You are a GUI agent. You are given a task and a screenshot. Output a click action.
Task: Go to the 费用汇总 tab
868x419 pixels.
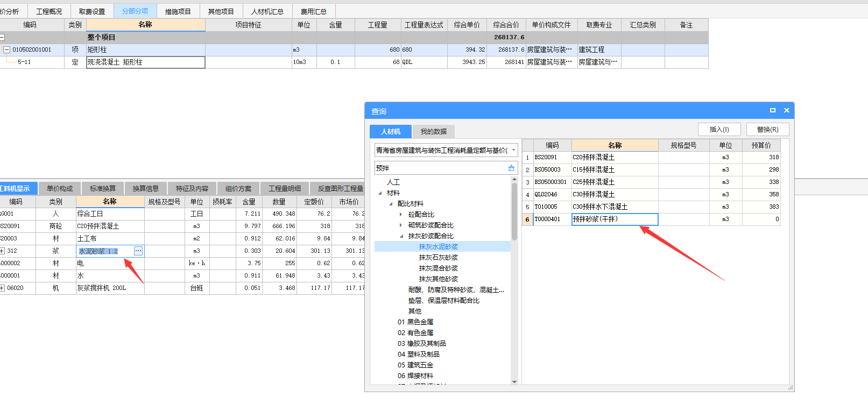(314, 11)
